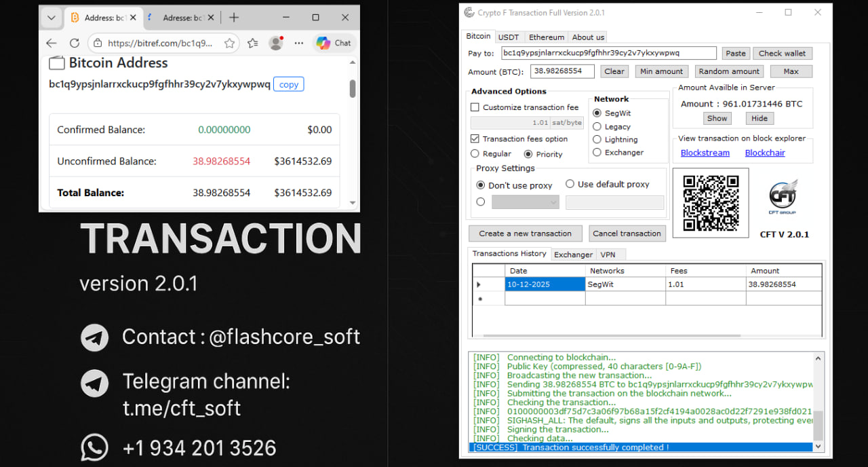The width and height of the screenshot is (868, 467).
Task: Open Copilot Chat in the browser
Action: tap(333, 43)
